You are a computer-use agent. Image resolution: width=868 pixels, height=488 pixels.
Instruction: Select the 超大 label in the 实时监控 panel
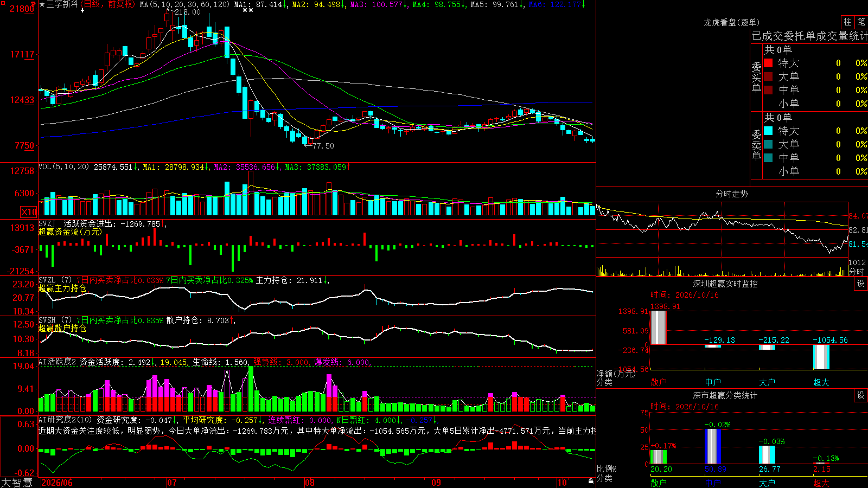(821, 382)
